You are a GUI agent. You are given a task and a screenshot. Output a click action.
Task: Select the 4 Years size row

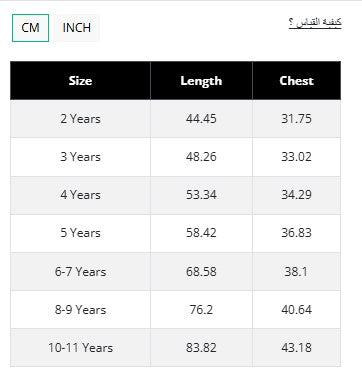click(175, 195)
